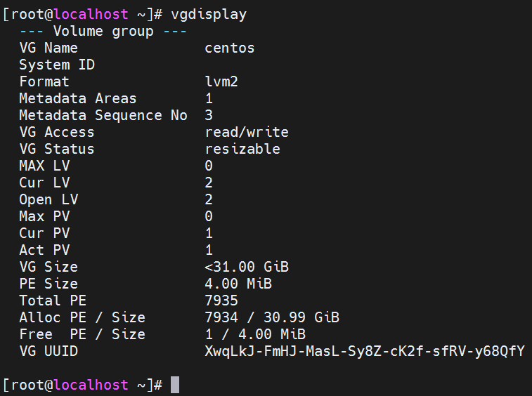
Task: Click the "--- Volume group ---" header line
Action: [103, 31]
